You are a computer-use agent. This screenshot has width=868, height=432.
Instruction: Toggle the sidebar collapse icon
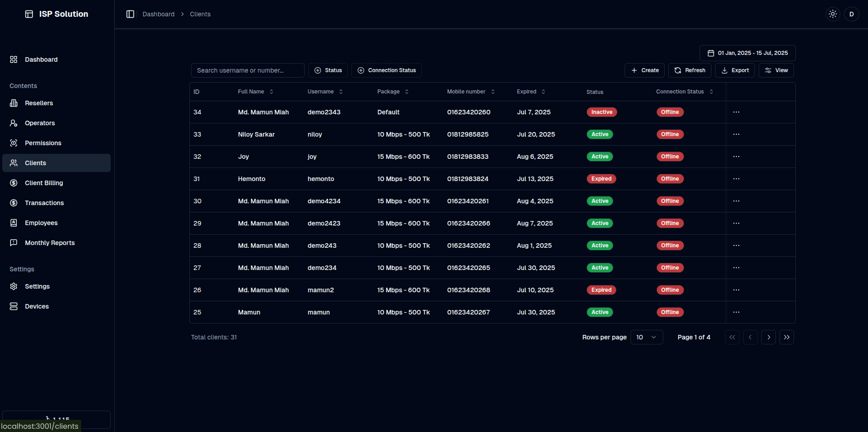130,14
